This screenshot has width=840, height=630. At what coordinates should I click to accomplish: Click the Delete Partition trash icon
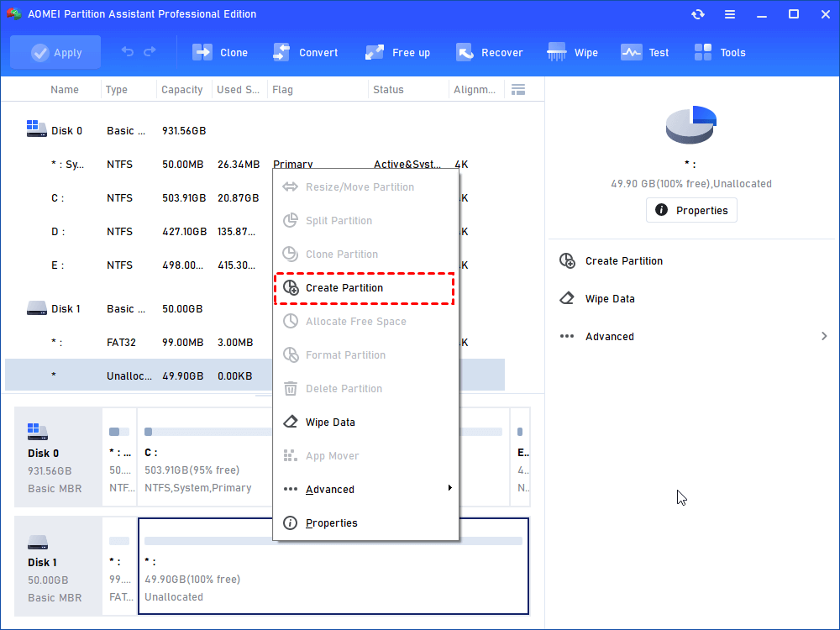pos(291,388)
